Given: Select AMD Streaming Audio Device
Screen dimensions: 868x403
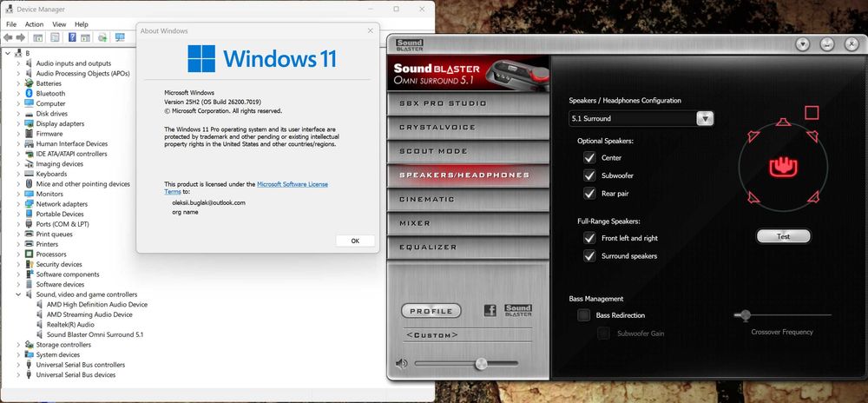Looking at the screenshot, I should click(x=89, y=314).
